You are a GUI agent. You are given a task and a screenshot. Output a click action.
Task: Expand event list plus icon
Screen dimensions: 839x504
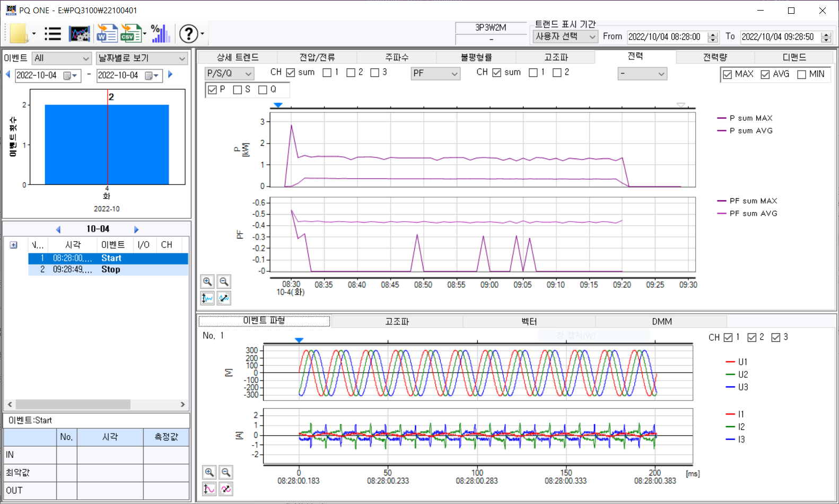[x=14, y=245]
